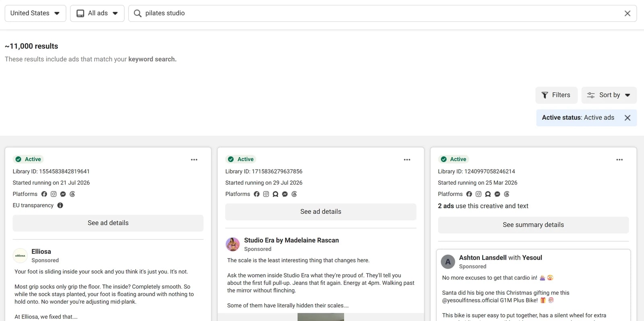See ad details for Elliosa ad
This screenshot has width=644, height=321.
pos(108,223)
